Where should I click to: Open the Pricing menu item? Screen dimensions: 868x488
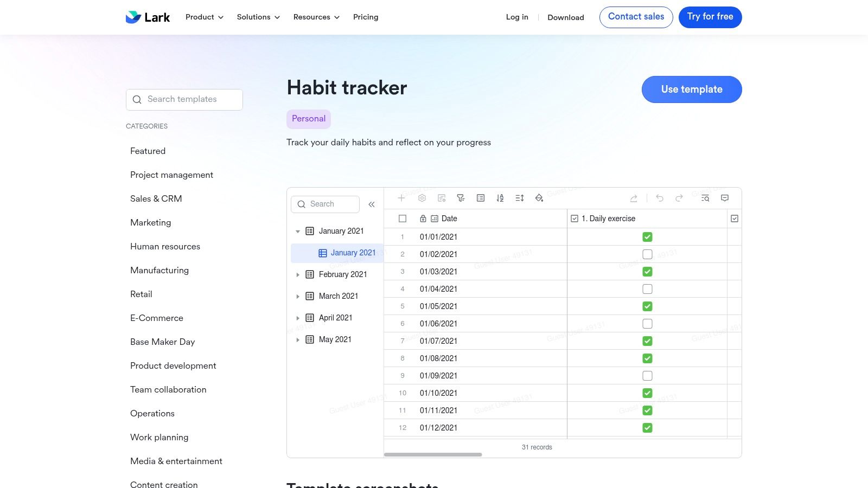point(366,17)
